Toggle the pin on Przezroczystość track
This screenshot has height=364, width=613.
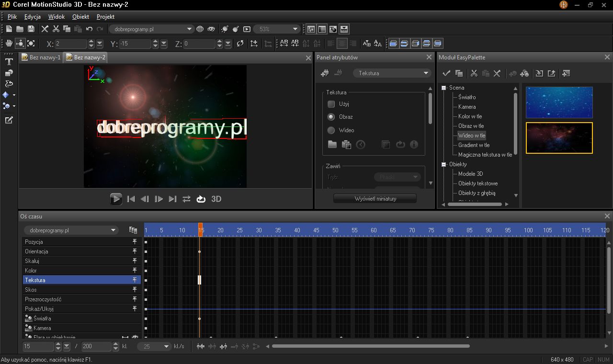coord(135,299)
